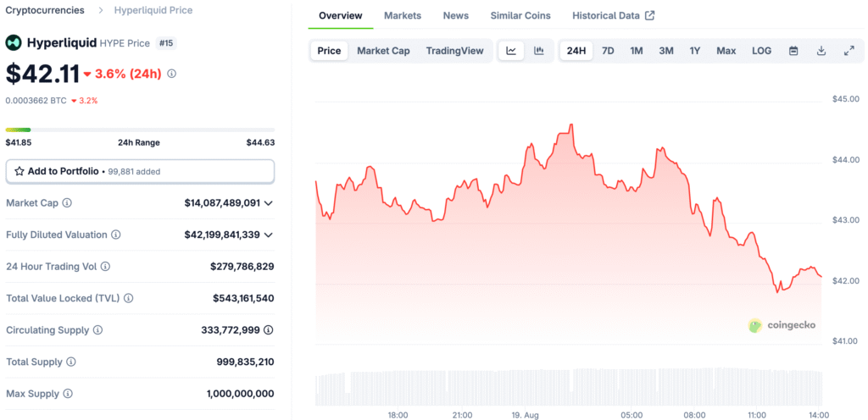Open info icon beside Circulating Supply label
The height and width of the screenshot is (420, 868).
click(97, 330)
